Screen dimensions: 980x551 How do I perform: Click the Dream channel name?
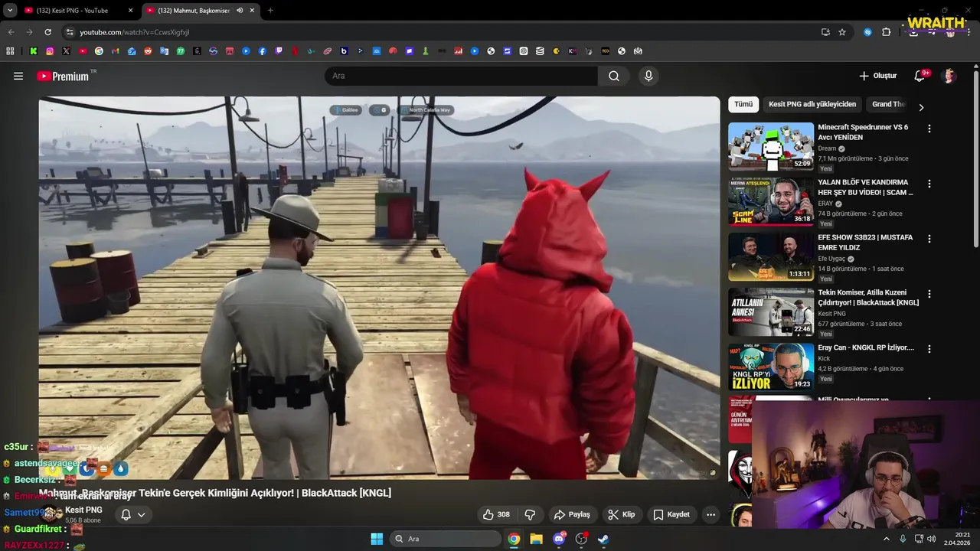(x=827, y=148)
